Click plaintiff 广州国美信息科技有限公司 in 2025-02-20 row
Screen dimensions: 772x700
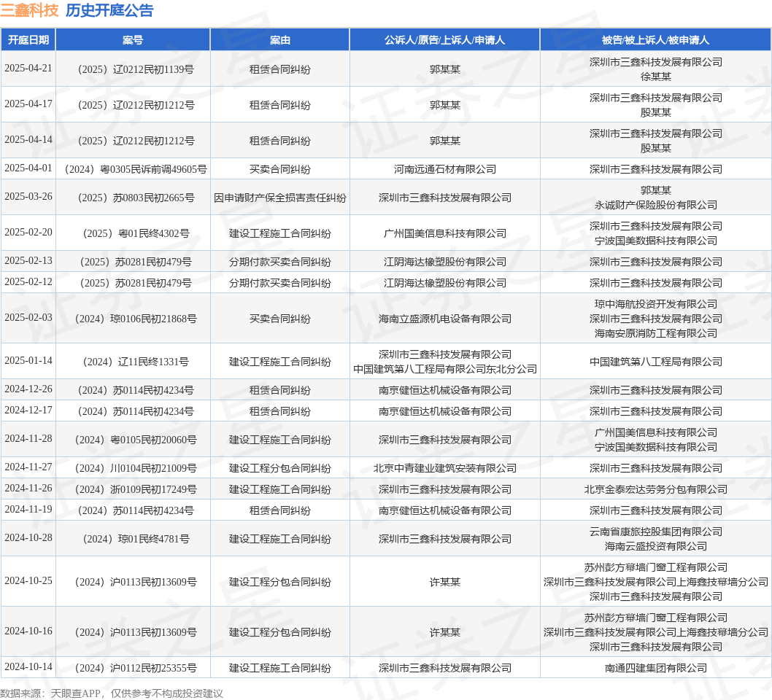click(444, 233)
